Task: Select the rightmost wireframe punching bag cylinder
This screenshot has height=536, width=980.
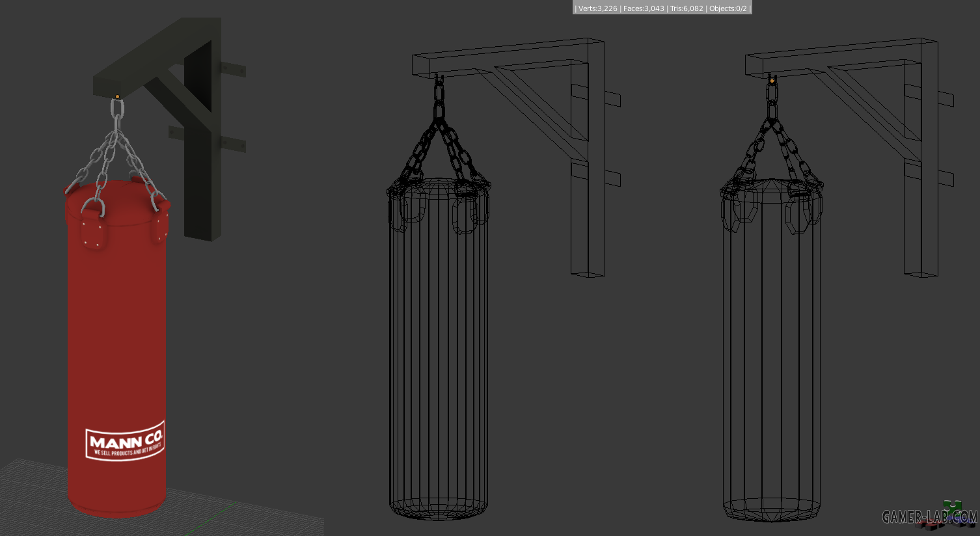Action: (771, 351)
